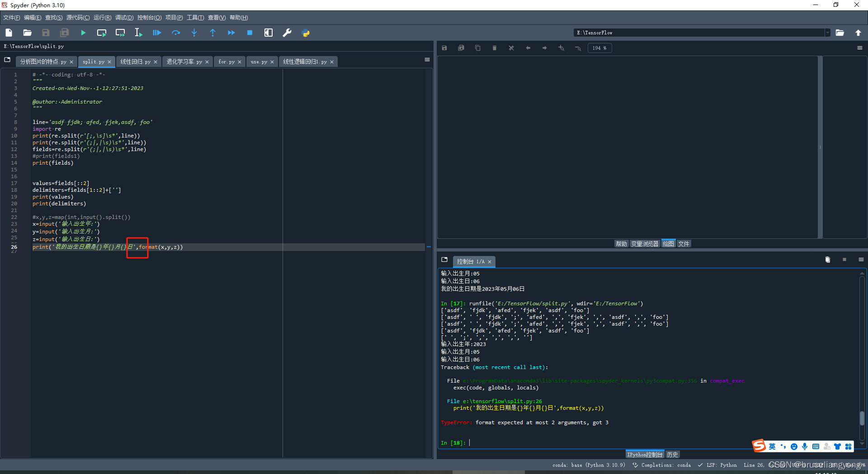Viewport: 868px width, 474px height.
Task: Open the Plots pane options menu
Action: click(x=860, y=47)
